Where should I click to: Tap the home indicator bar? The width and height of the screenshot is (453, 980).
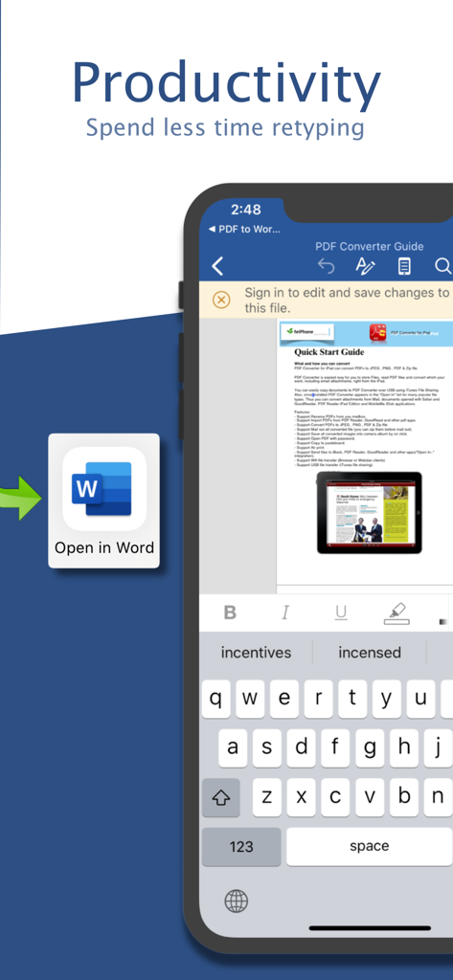[x=370, y=928]
